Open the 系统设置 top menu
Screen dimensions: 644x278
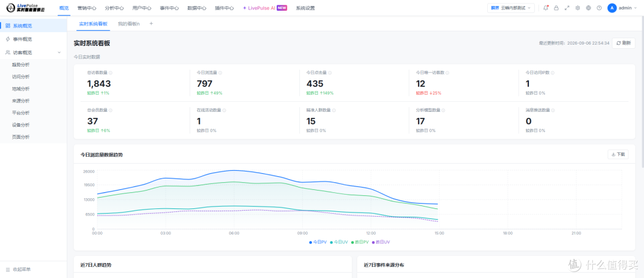[x=305, y=8]
